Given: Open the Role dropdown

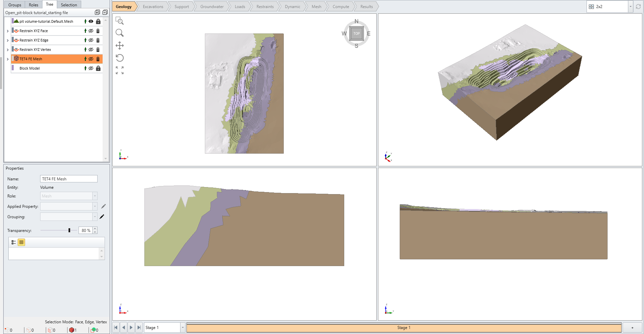Looking at the screenshot, I should tap(95, 196).
